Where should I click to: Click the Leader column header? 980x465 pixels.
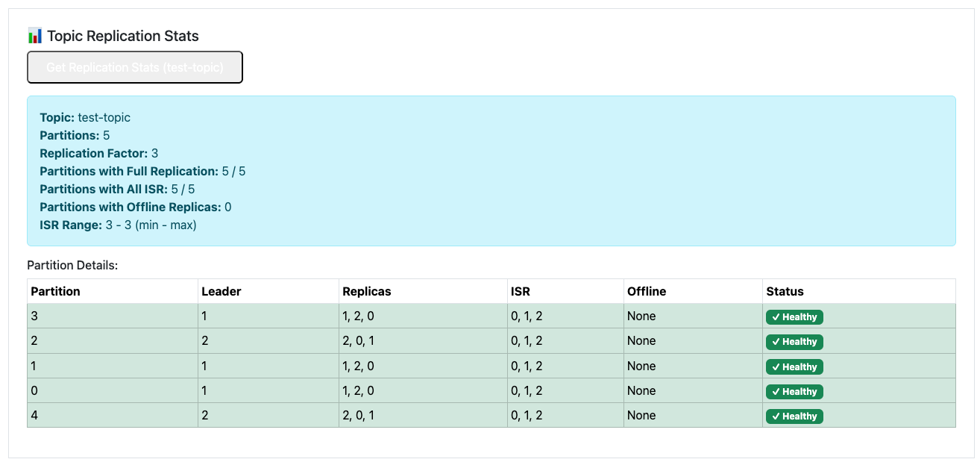(222, 291)
